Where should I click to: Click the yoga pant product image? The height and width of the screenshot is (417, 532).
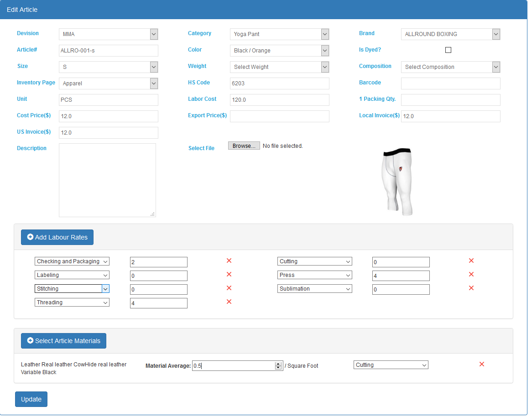tap(397, 182)
